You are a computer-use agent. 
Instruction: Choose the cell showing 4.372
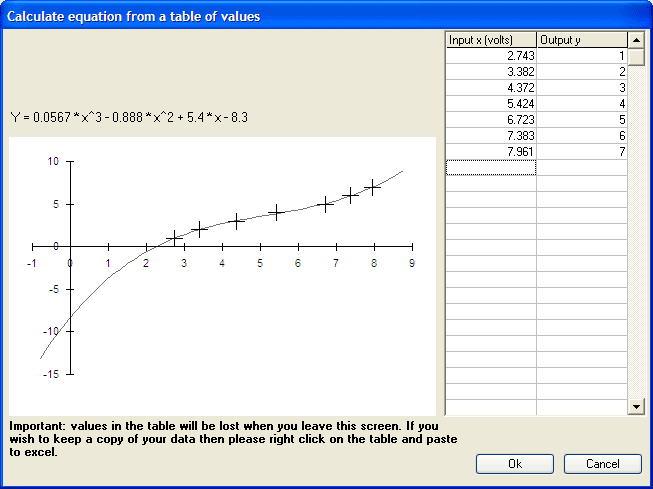pyautogui.click(x=490, y=88)
